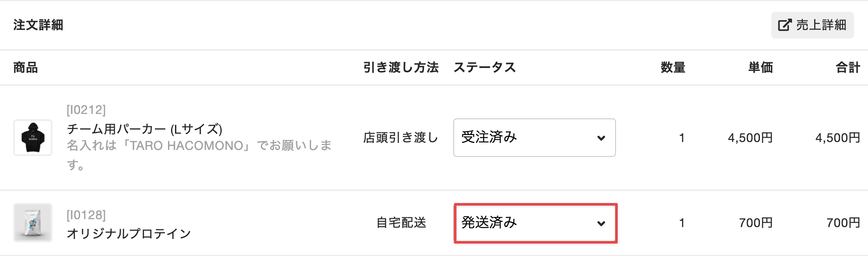Open the オリジナルプロテイン product name
Screen dimensions: 868x256
tap(129, 234)
